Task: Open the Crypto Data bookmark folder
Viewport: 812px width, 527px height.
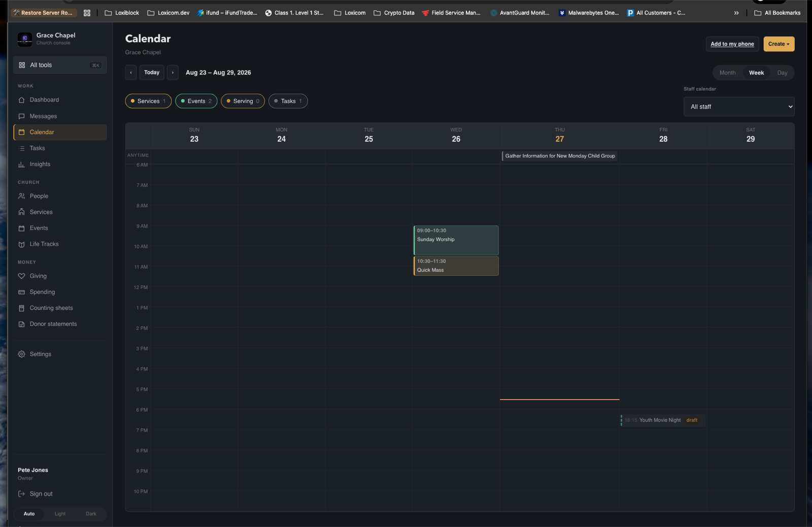Action: coord(394,13)
